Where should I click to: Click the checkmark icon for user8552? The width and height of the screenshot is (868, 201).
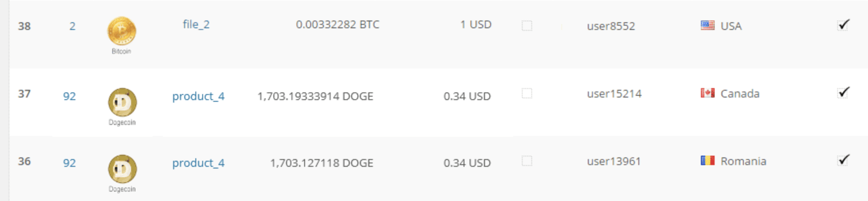point(843,25)
